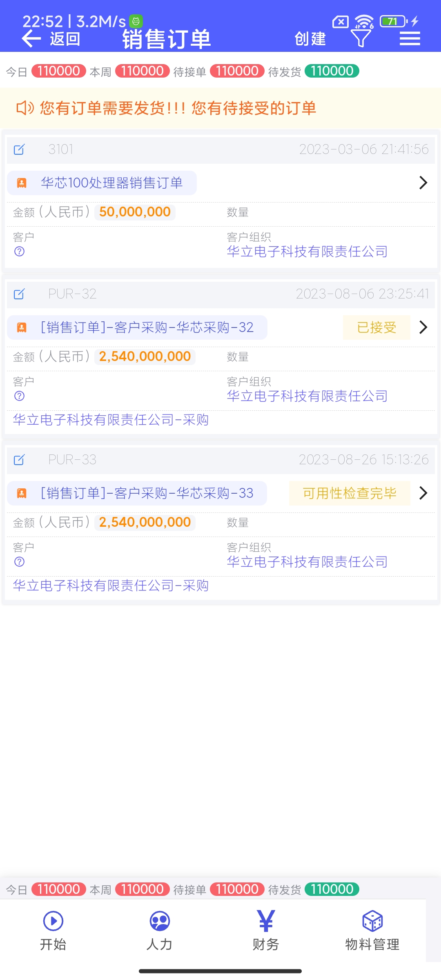Viewport: 441px width, 980px height.
Task: Tap the edit icon for PUR-33
Action: [x=19, y=460]
